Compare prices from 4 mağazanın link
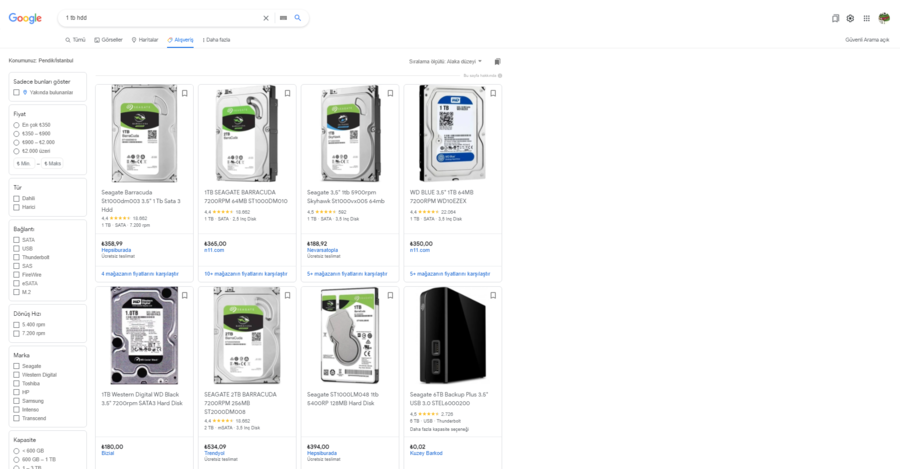 pos(140,274)
